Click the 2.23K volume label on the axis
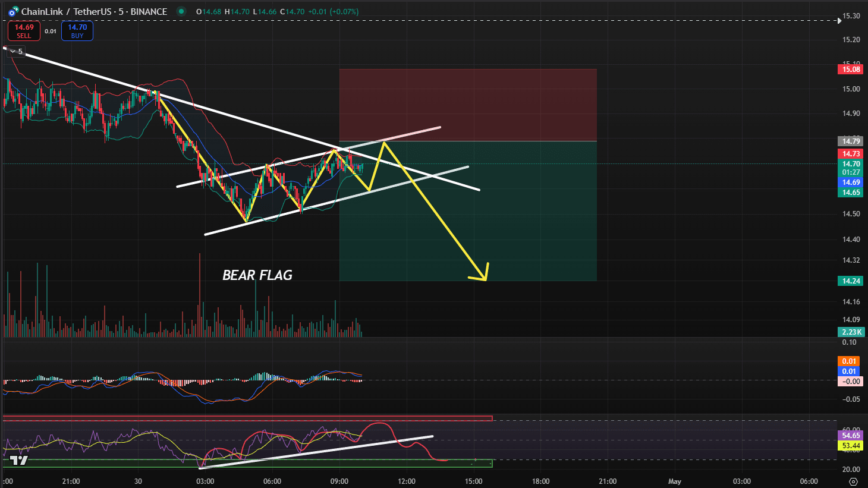Image resolution: width=868 pixels, height=488 pixels. click(851, 332)
